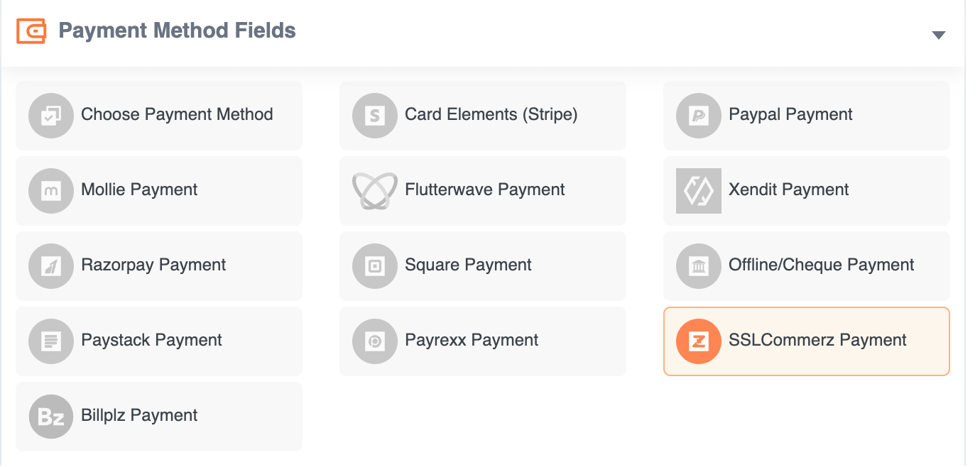Click the Payment Method Fields header

[x=178, y=31]
